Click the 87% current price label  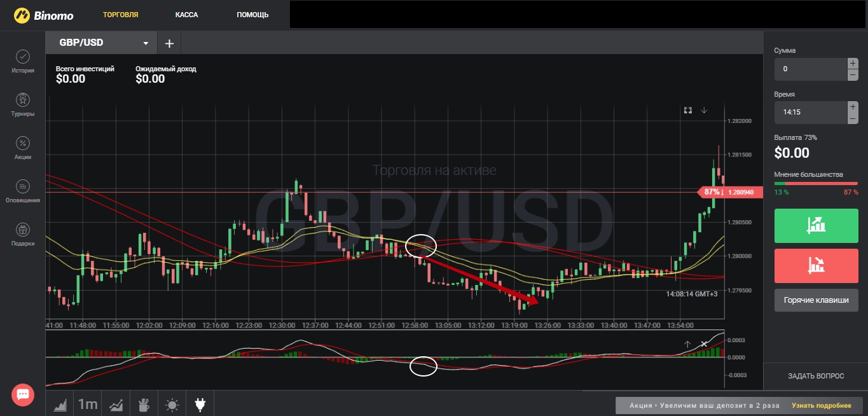730,192
